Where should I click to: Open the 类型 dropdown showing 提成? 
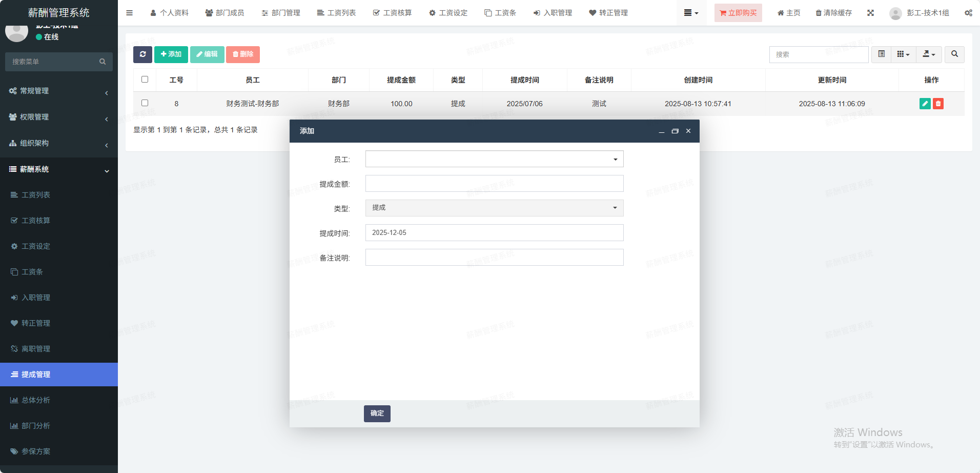point(494,208)
